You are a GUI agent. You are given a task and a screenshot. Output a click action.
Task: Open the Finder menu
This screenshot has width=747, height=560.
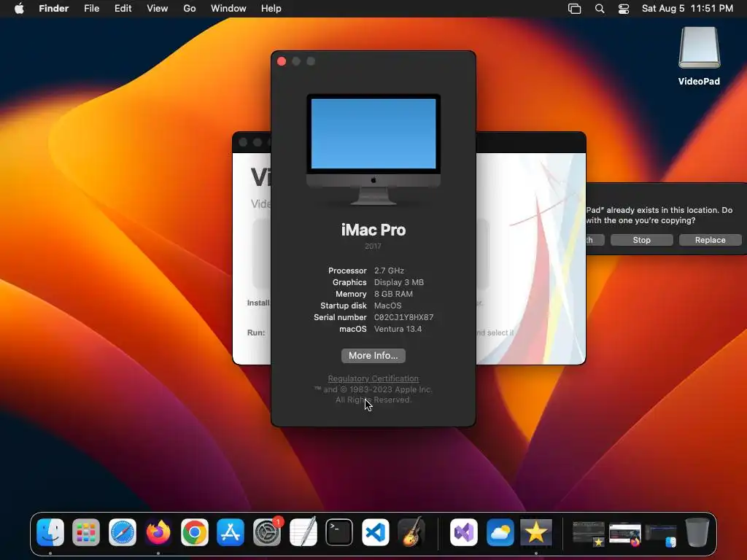pyautogui.click(x=54, y=9)
